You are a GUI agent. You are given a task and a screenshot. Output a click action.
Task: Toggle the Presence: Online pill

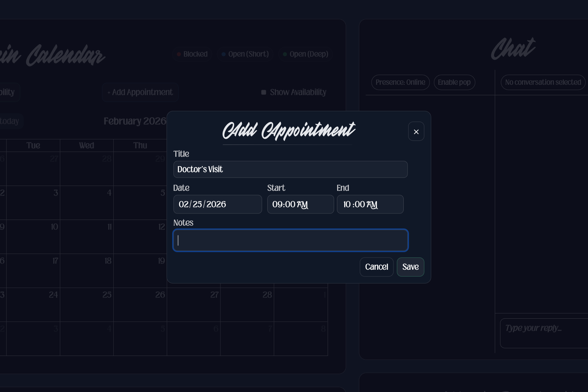click(x=400, y=82)
